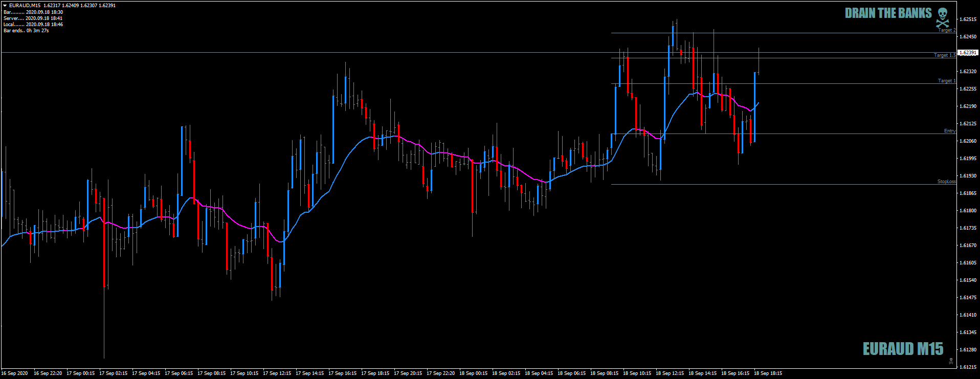This screenshot has width=980, height=379.
Task: Select the 'Target 1' line label
Action: 947,81
